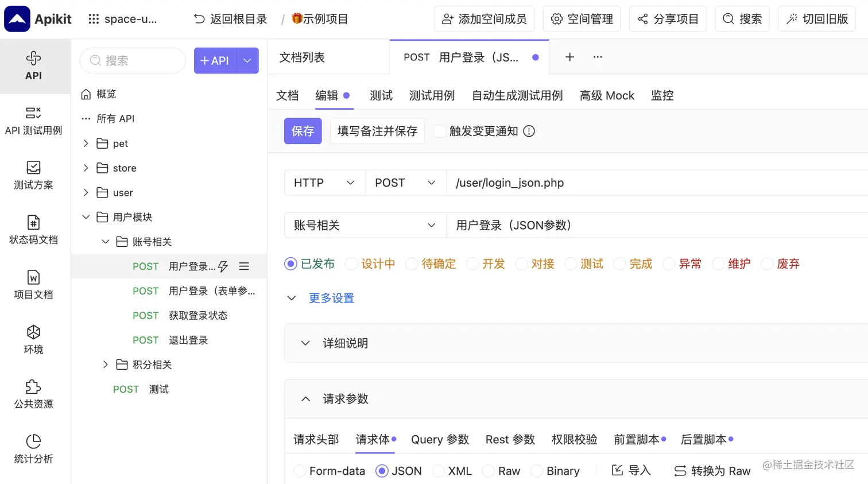Image resolution: width=868 pixels, height=484 pixels.
Task: Open the hamburger menu on 用户登录 row
Action: (244, 266)
